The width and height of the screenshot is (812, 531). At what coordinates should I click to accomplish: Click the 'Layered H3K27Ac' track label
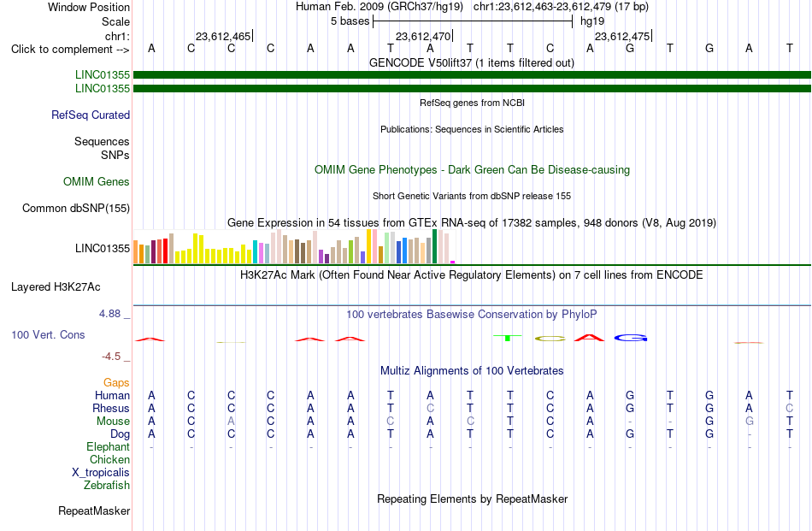tap(56, 287)
